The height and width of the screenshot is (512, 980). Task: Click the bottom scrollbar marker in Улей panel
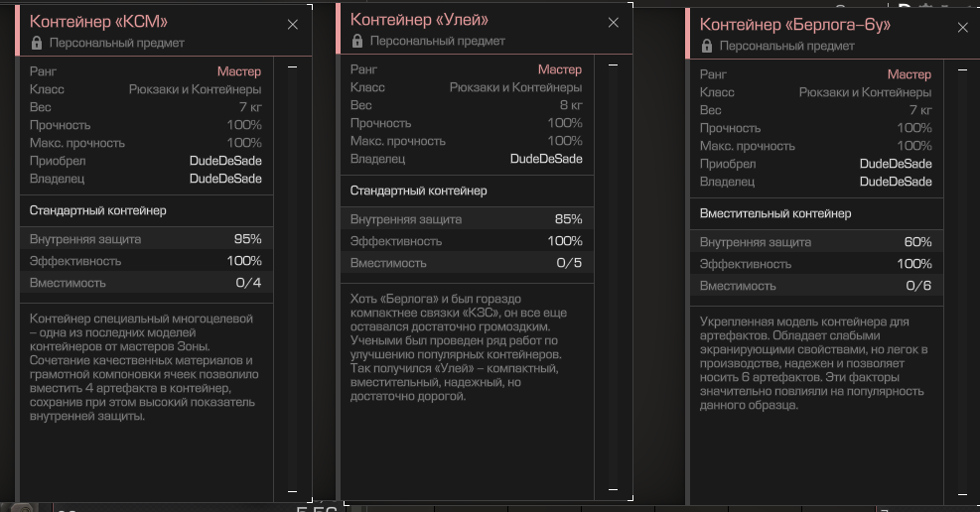click(614, 489)
